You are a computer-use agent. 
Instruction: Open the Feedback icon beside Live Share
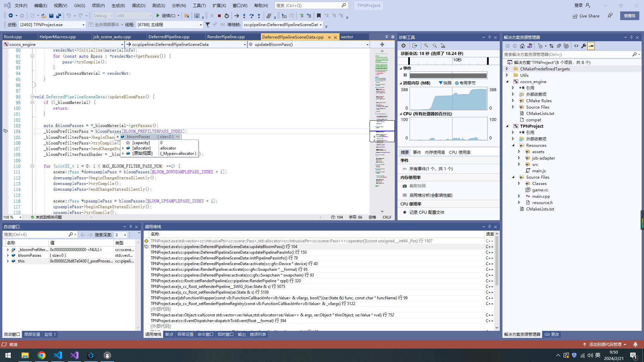tap(610, 16)
